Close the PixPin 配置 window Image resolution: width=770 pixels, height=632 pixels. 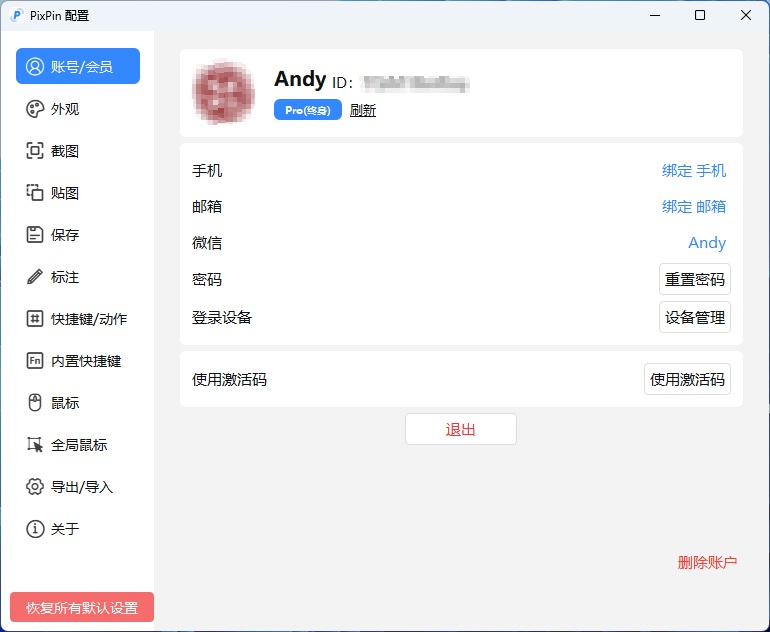pyautogui.click(x=746, y=15)
